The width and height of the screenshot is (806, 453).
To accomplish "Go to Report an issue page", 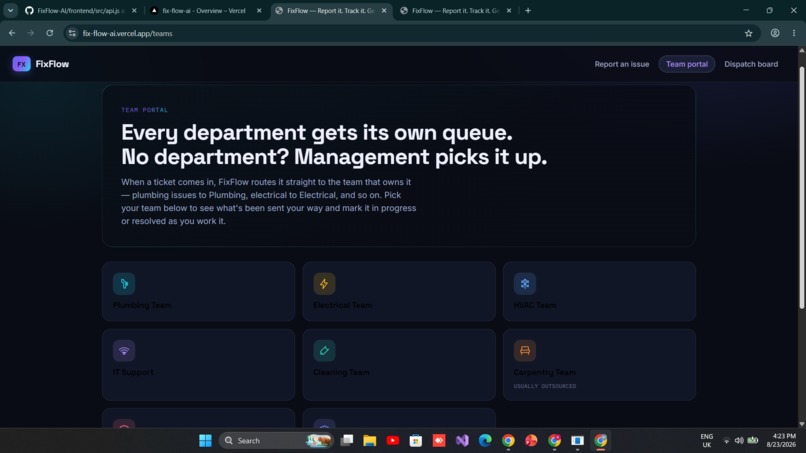I will 621,64.
